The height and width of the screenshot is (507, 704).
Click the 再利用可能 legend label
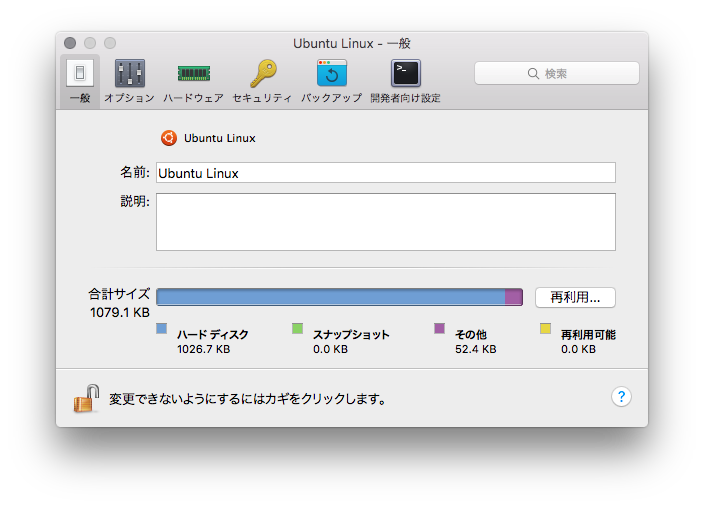pyautogui.click(x=588, y=335)
